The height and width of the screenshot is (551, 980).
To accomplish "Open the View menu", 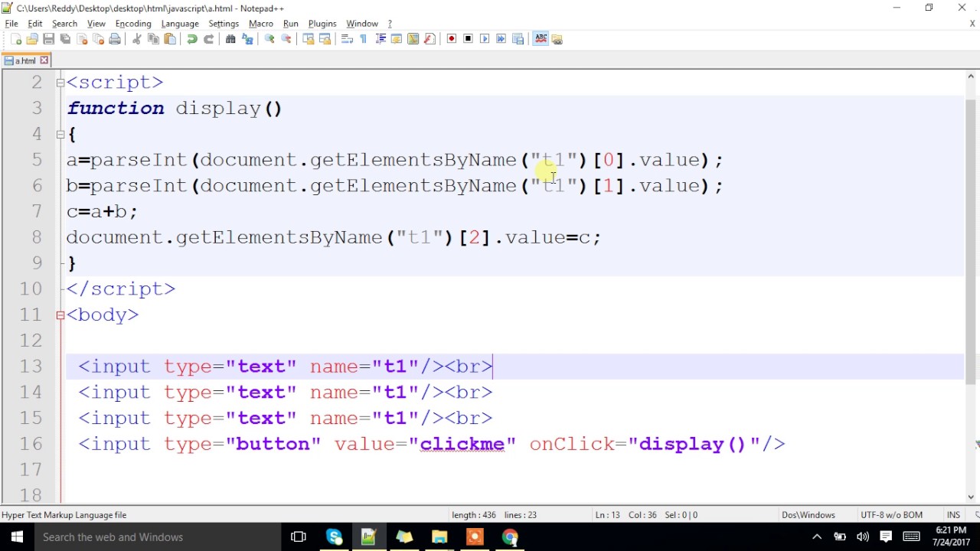I will (96, 24).
